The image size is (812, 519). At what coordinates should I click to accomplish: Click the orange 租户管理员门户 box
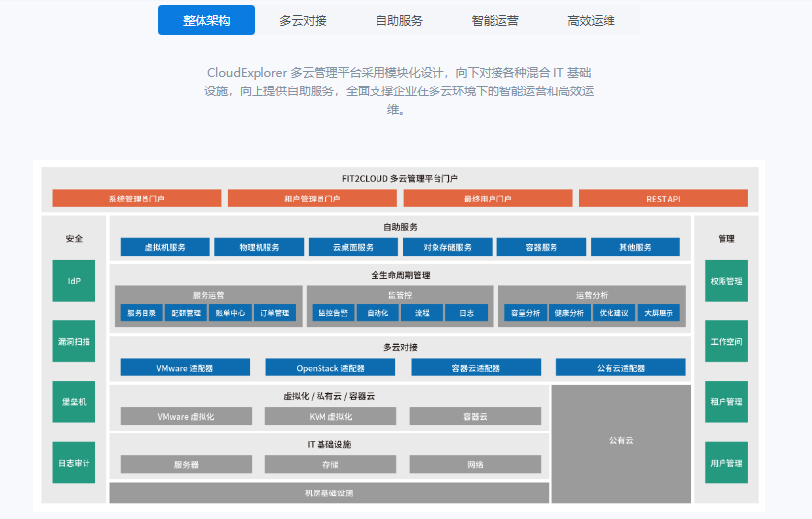[313, 199]
